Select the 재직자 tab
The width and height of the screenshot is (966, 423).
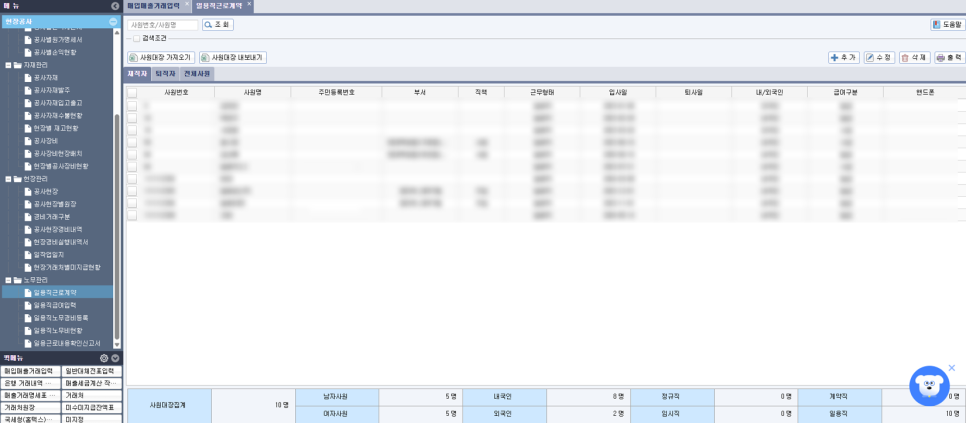click(x=137, y=74)
